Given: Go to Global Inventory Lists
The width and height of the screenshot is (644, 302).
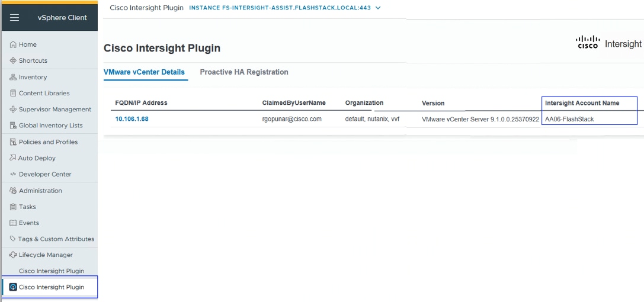Looking at the screenshot, I should (50, 126).
